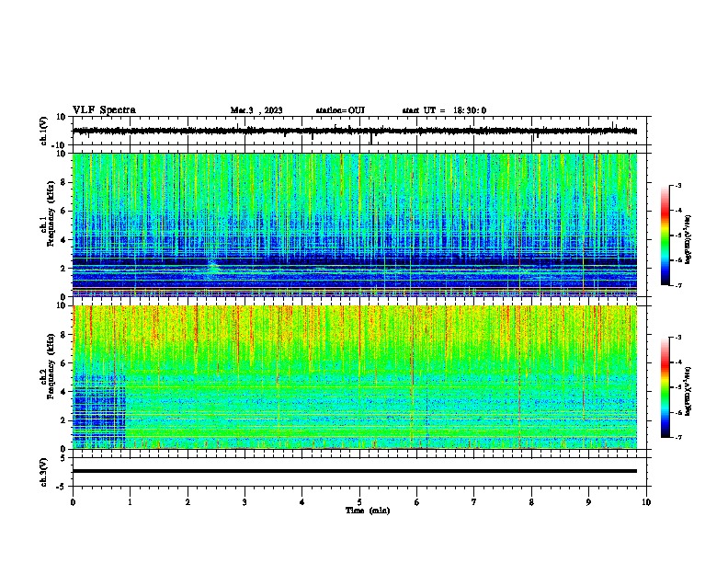
Task: Click time axis tick label "1"
Action: [130, 502]
